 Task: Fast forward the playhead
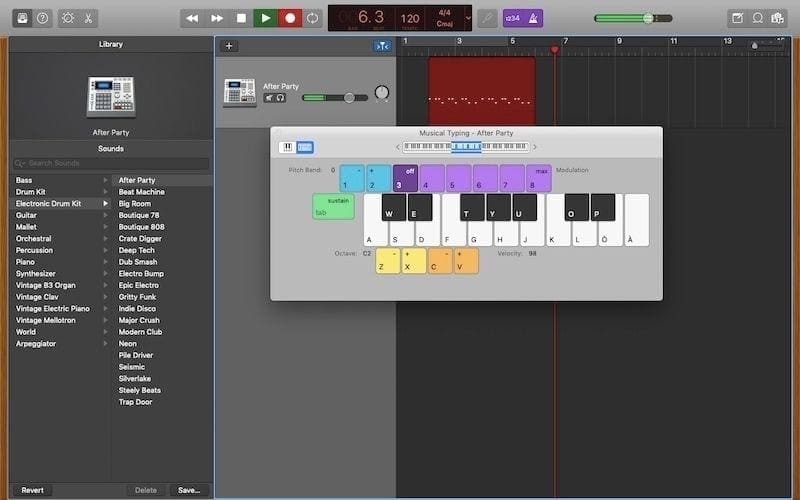[x=217, y=18]
